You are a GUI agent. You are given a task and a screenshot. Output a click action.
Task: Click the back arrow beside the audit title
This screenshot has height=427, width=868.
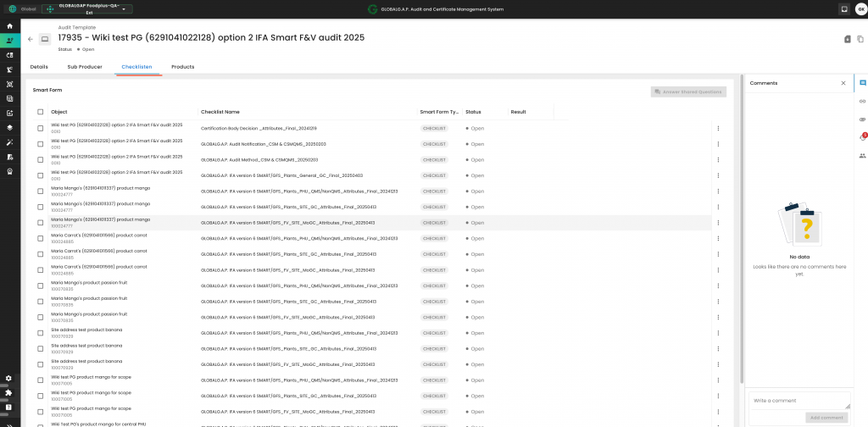pyautogui.click(x=31, y=39)
